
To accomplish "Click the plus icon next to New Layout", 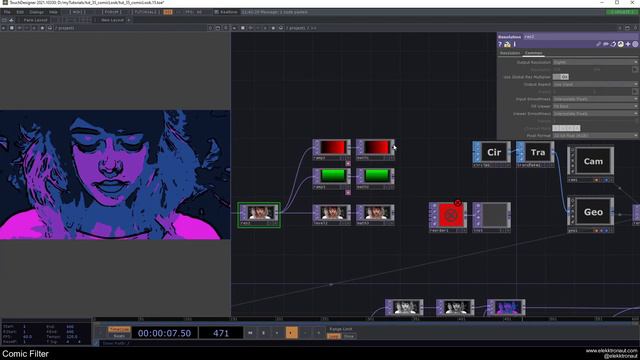I will tap(129, 20).
